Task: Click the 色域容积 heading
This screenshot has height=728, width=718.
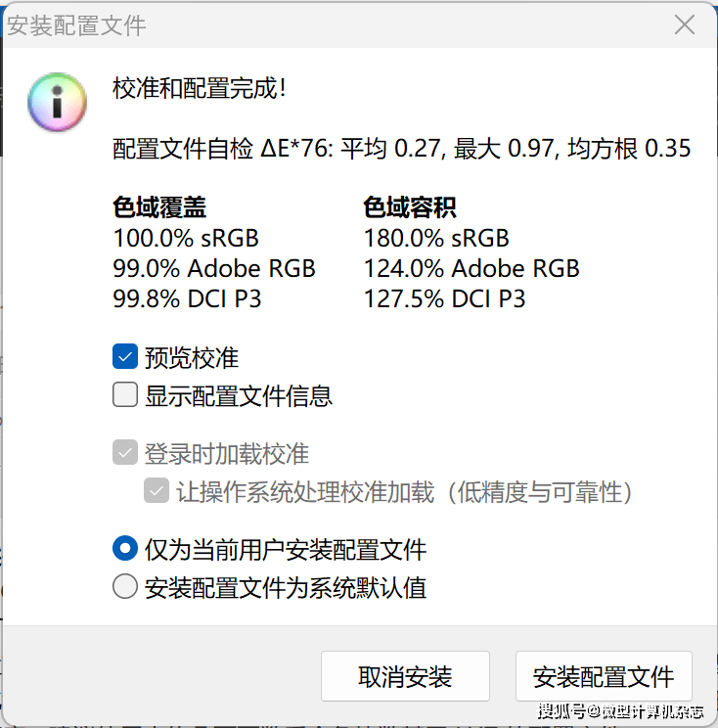Action: click(x=410, y=207)
